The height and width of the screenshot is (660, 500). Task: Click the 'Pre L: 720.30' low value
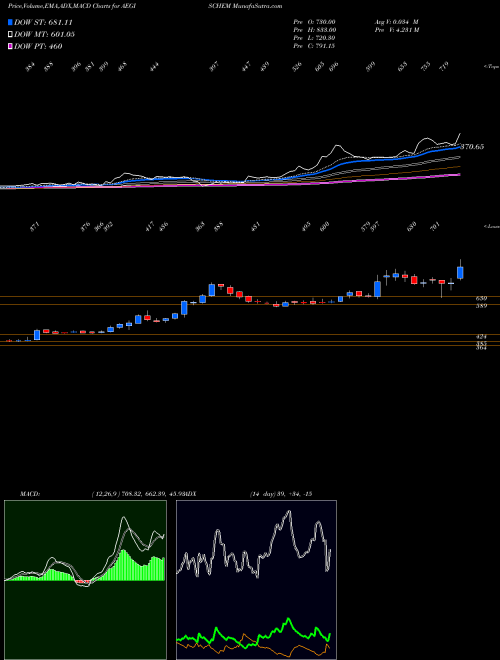(314, 38)
